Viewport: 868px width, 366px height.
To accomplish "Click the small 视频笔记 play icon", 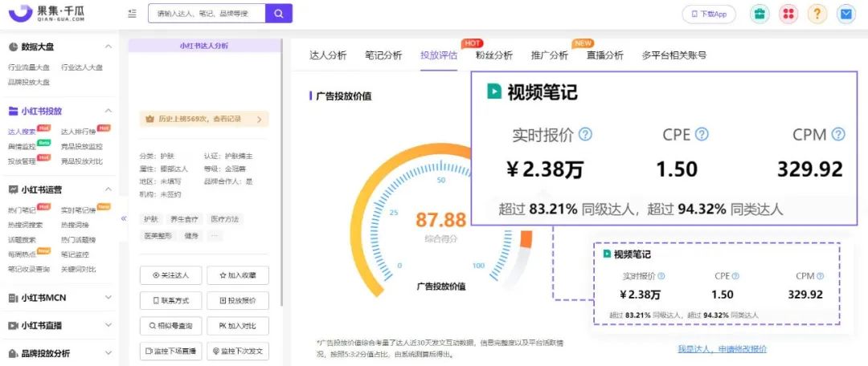I will point(607,254).
